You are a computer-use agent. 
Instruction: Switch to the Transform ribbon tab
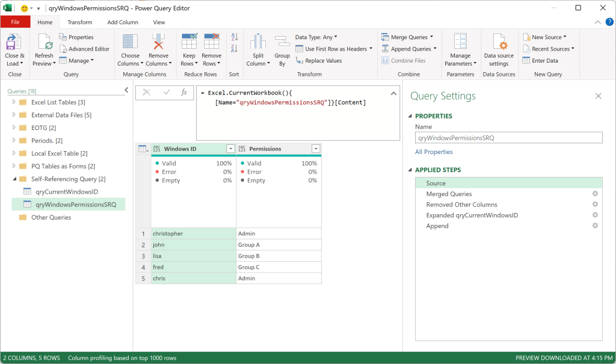[x=80, y=22]
